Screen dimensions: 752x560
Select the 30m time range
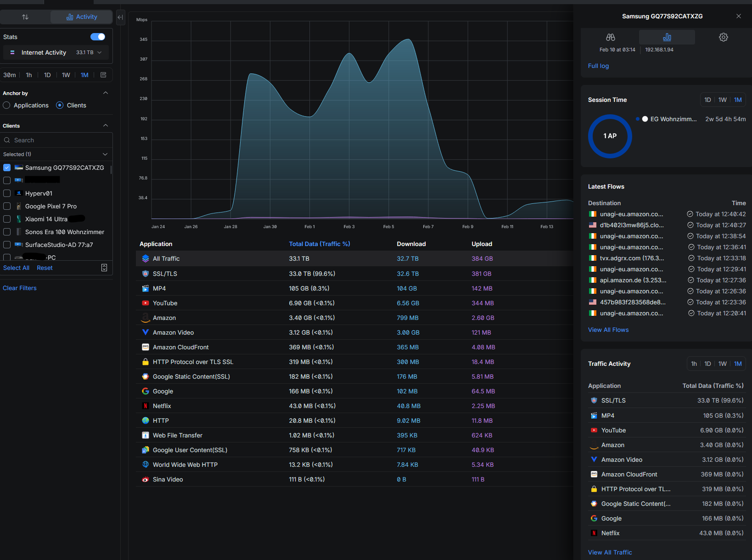point(10,75)
